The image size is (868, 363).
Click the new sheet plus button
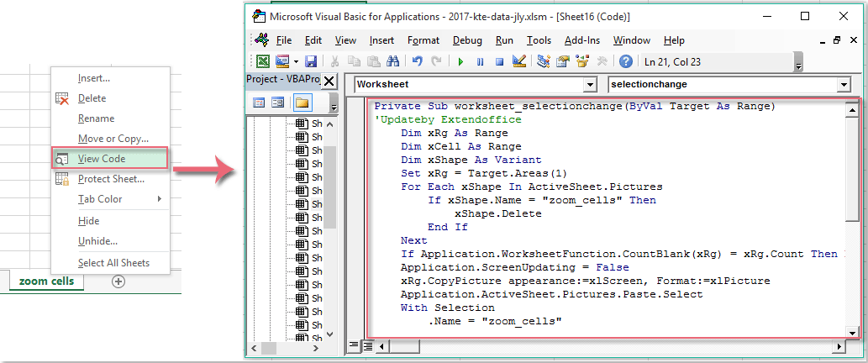pyautogui.click(x=118, y=281)
